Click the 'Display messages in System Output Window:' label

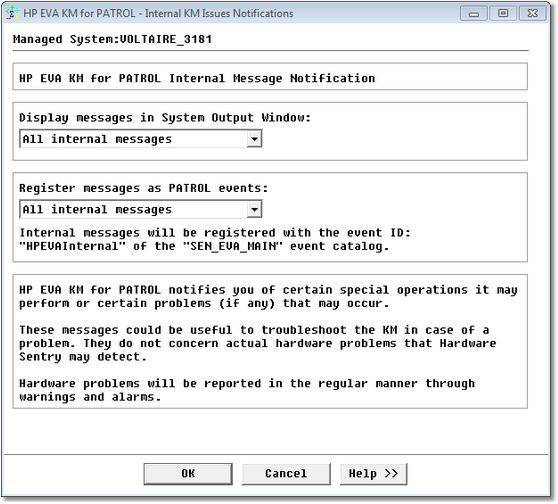point(165,118)
